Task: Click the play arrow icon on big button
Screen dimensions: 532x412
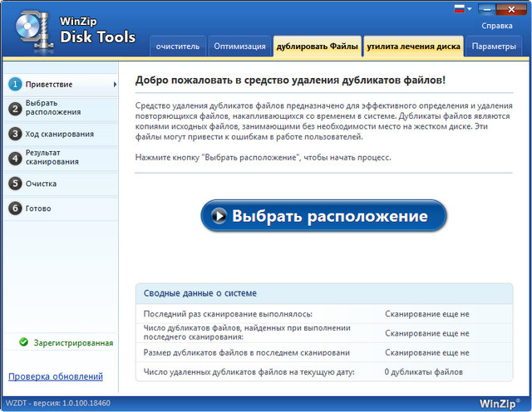Action: (219, 216)
